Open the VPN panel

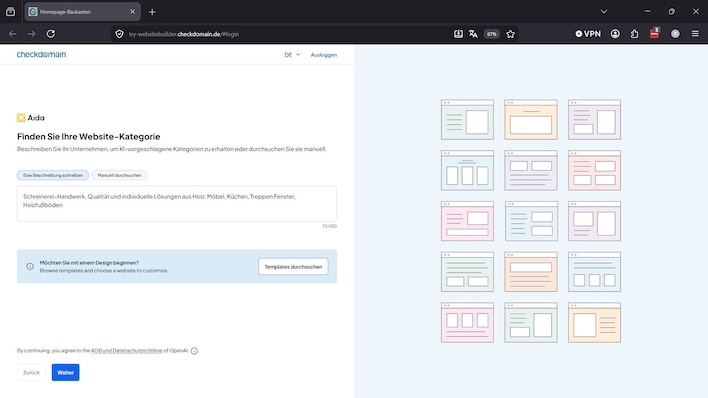(588, 34)
